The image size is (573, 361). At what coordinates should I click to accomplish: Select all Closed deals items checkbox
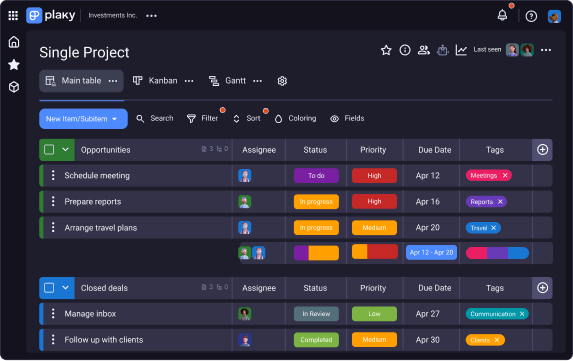pos(49,288)
